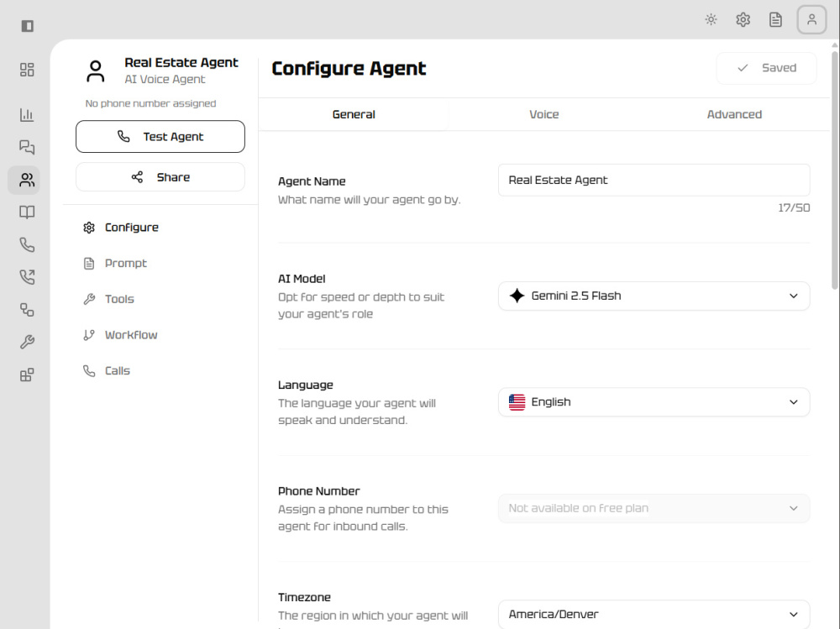Click the 'No phone number assigned' text
Viewport: 840px width, 629px height.
[150, 103]
